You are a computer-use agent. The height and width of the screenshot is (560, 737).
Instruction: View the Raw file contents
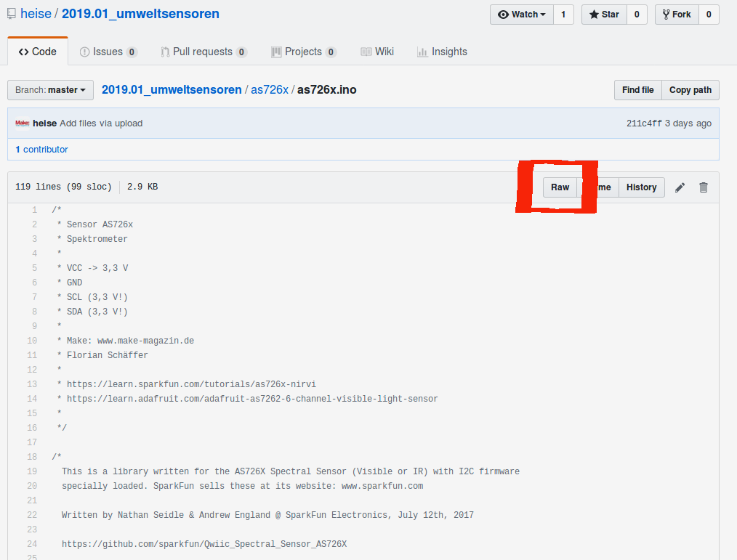point(560,187)
